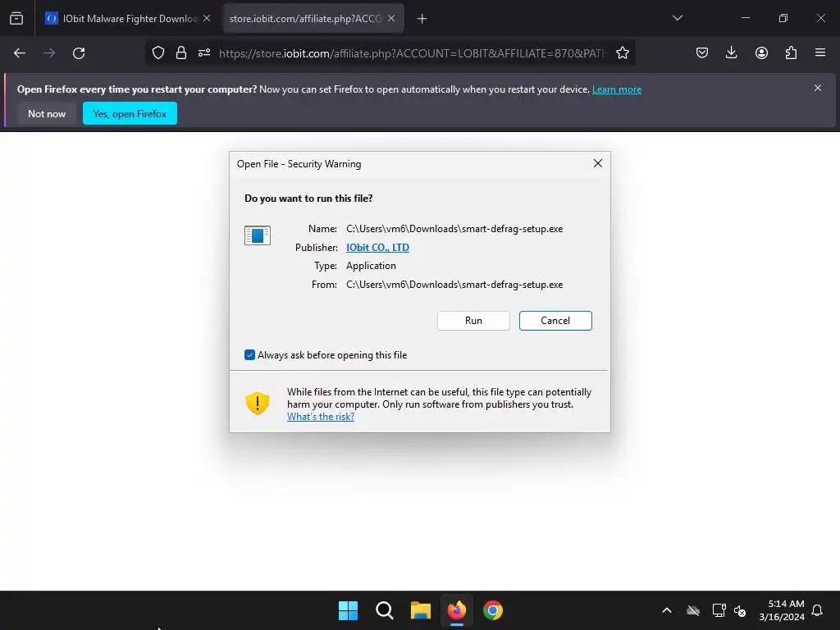The width and height of the screenshot is (840, 630).
Task: Open a new tab with plus
Action: click(422, 19)
